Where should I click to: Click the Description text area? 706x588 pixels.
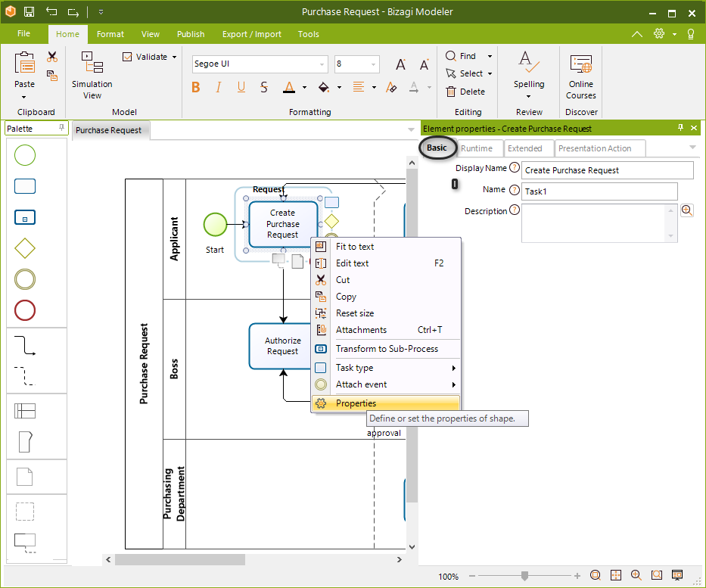[x=599, y=223]
